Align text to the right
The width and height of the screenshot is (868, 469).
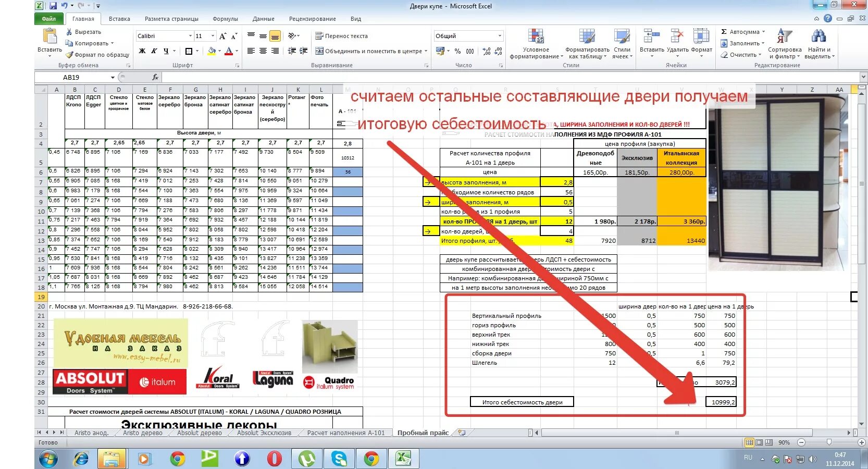point(275,51)
